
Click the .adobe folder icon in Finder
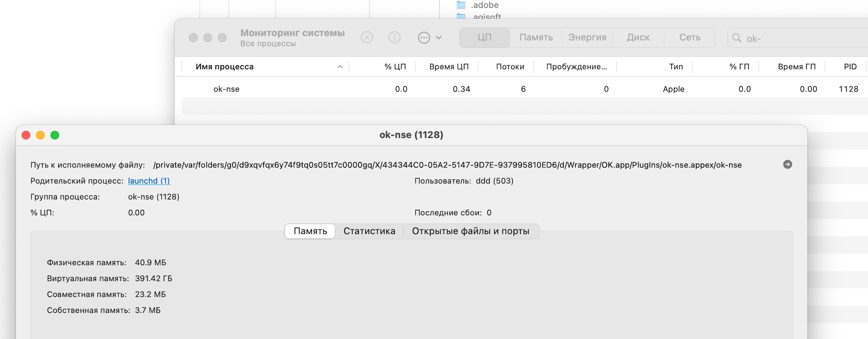[461, 5]
